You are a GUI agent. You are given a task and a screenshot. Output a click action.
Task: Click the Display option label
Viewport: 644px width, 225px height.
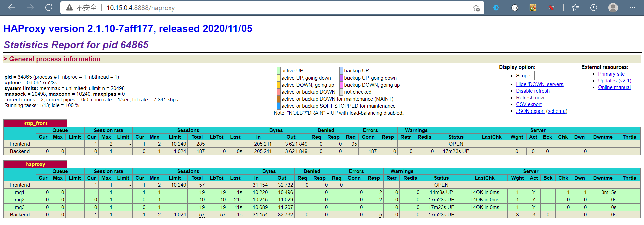tap(517, 67)
